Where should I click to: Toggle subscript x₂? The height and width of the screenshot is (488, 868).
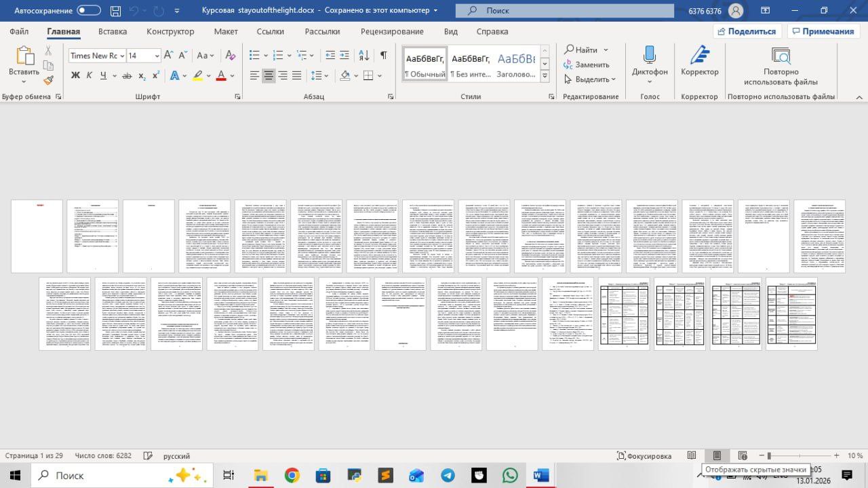(142, 75)
